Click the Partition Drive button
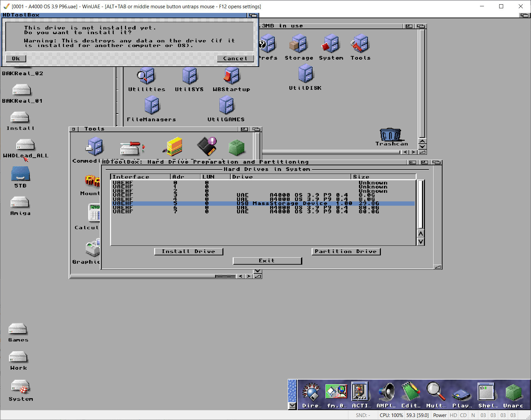The height and width of the screenshot is (420, 531). (346, 252)
